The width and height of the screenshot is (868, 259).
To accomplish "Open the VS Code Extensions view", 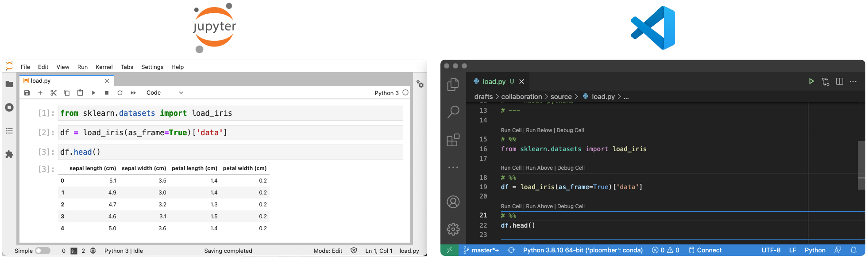I will (453, 140).
